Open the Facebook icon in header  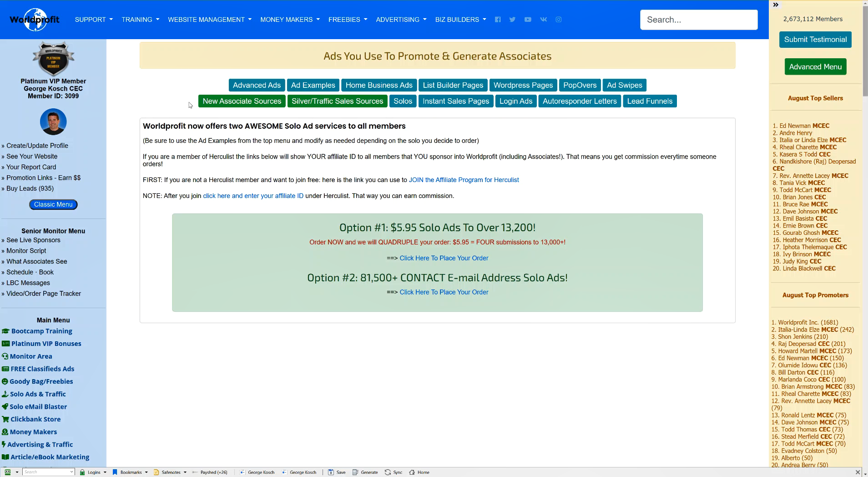(498, 20)
